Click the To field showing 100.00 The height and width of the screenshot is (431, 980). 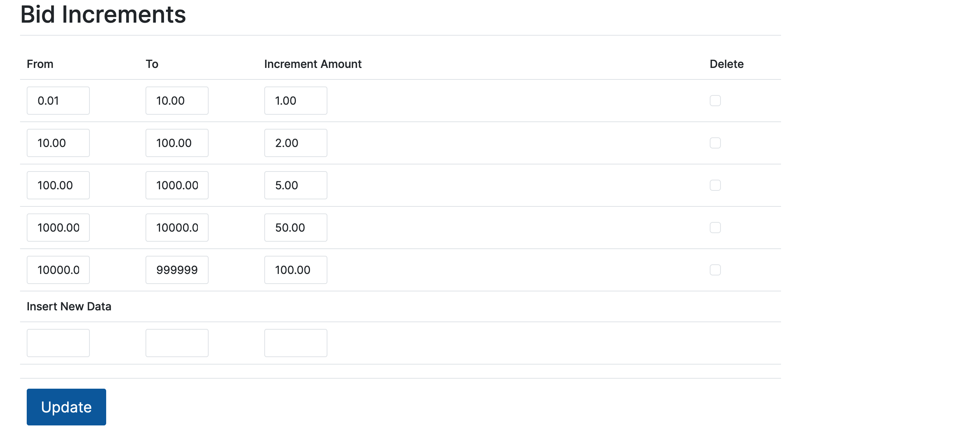[x=177, y=143]
